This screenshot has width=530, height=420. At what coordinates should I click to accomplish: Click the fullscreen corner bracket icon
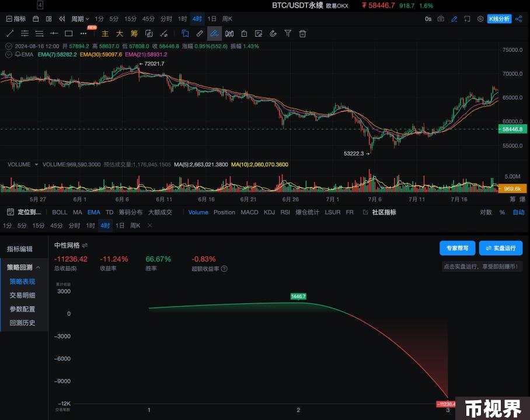tap(467, 19)
